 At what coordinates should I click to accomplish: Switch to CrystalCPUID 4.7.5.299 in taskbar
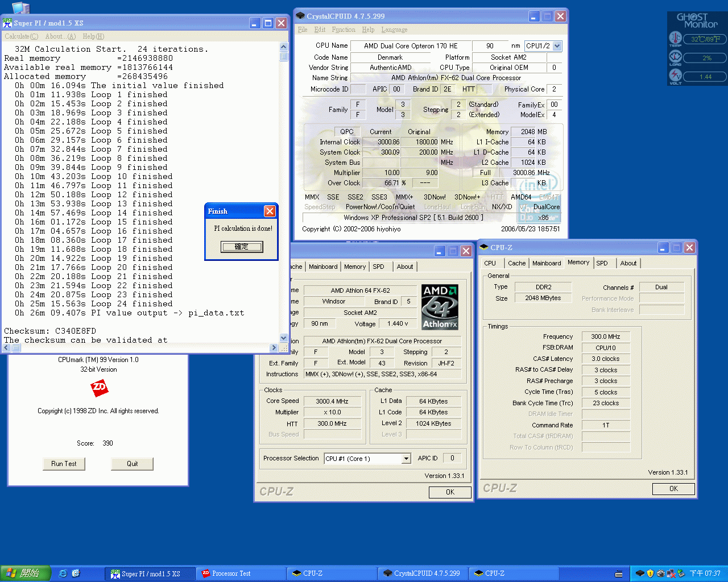coord(423,573)
